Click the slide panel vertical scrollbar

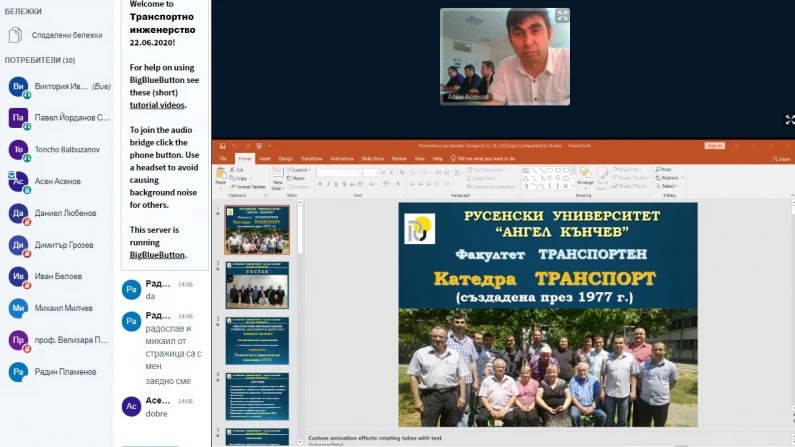(x=300, y=322)
